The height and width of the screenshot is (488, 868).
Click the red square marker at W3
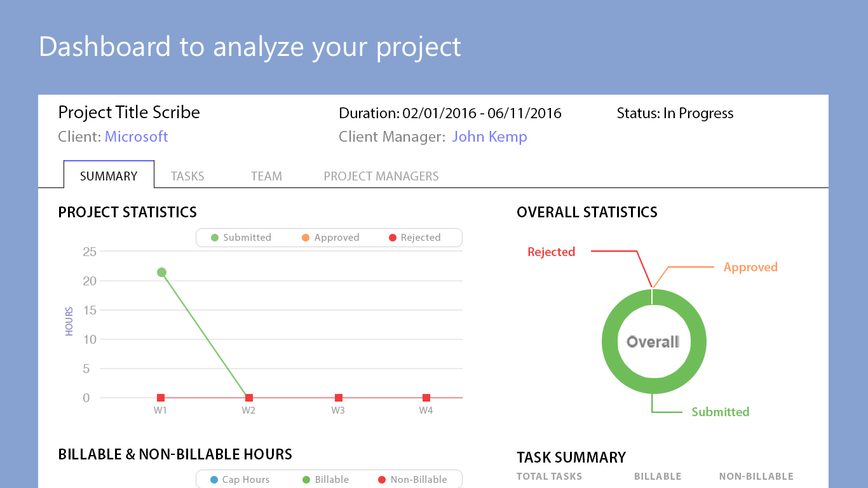tap(339, 398)
